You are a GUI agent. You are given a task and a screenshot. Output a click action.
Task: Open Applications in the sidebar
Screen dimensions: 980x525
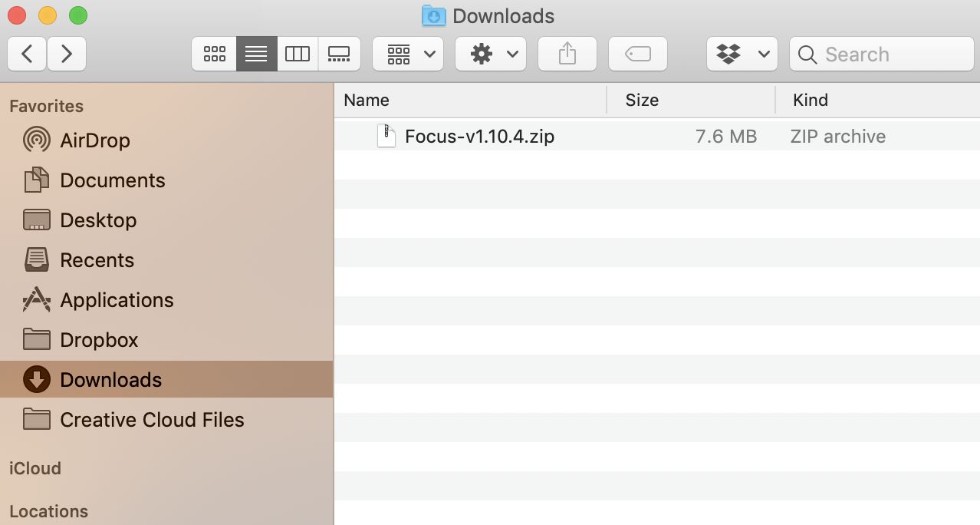166,300
